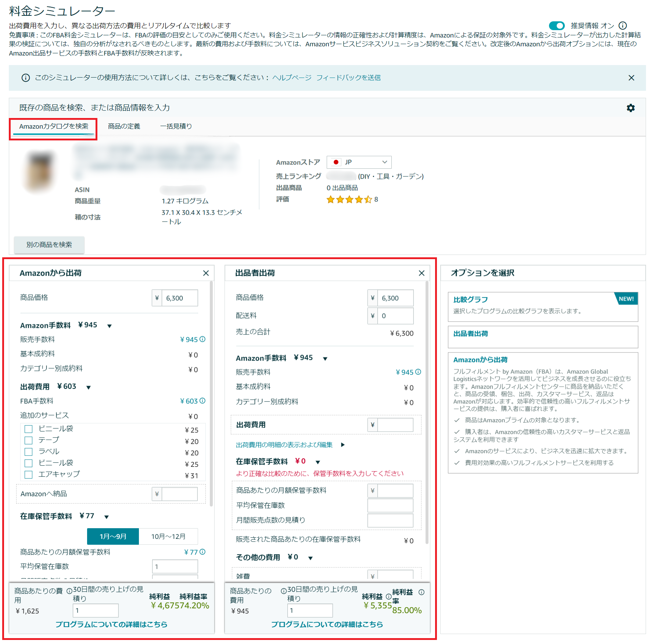Select 比較グラフ option card

543,307
